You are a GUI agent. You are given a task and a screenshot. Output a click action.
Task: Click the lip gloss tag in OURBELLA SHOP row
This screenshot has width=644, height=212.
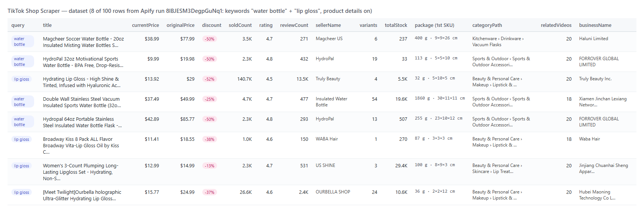[x=22, y=192]
